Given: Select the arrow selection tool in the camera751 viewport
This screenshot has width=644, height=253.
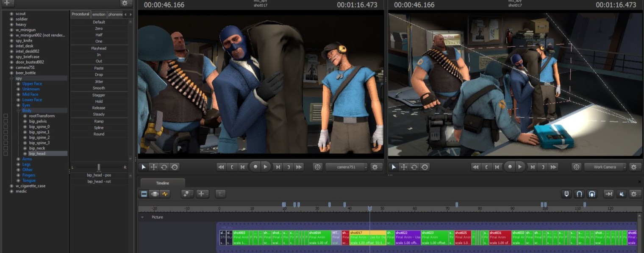Looking at the screenshot, I should [x=144, y=167].
